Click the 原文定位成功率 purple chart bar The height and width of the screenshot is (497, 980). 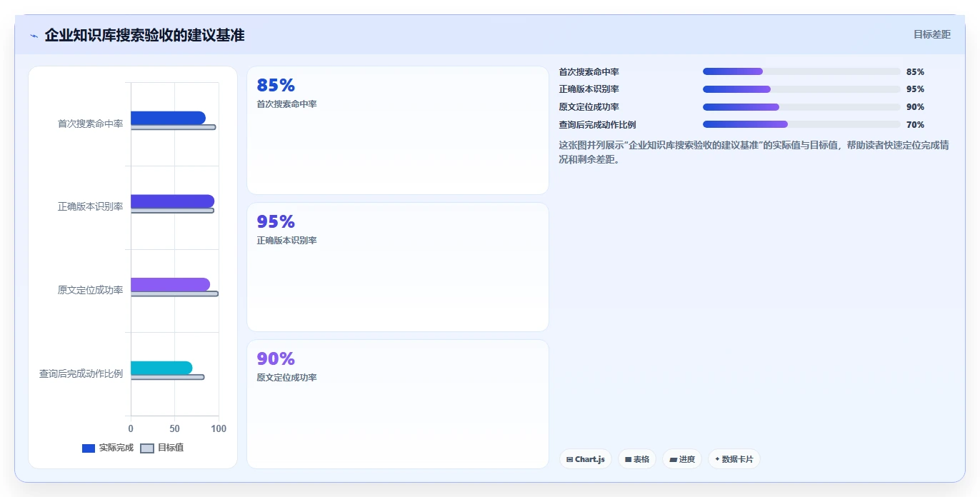click(170, 284)
